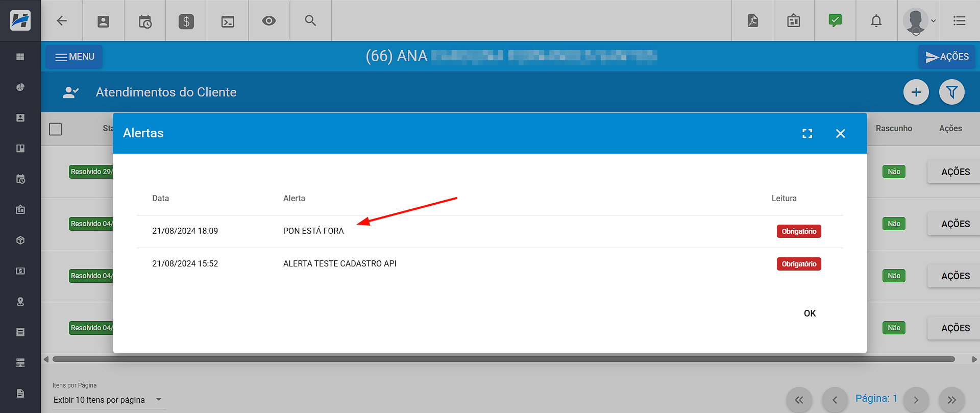Click Obrigatório badge for PON ESTÁ FORA
980x413 pixels.
[799, 231]
